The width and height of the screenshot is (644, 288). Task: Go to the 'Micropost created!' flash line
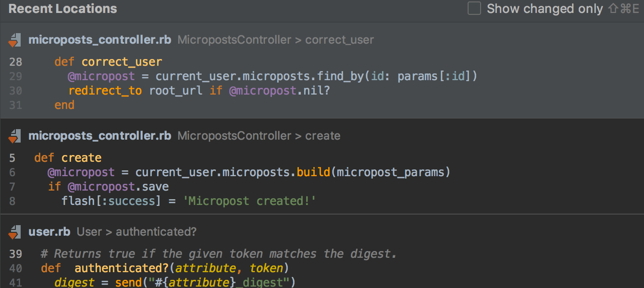pos(188,201)
